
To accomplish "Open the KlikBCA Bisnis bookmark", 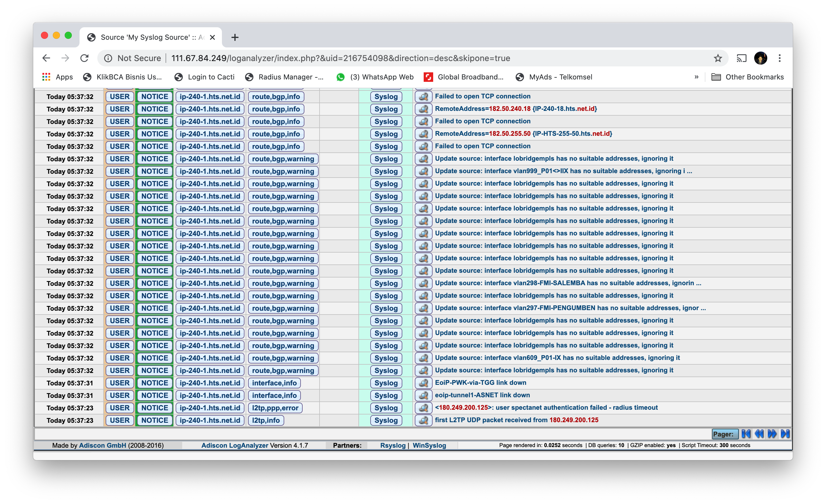I will coord(123,77).
